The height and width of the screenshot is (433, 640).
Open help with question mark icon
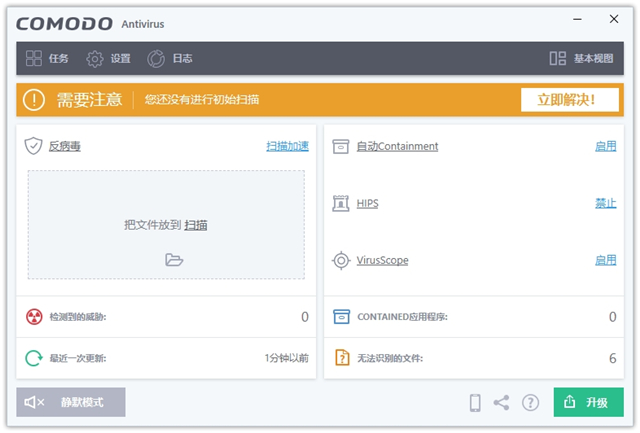pyautogui.click(x=530, y=403)
